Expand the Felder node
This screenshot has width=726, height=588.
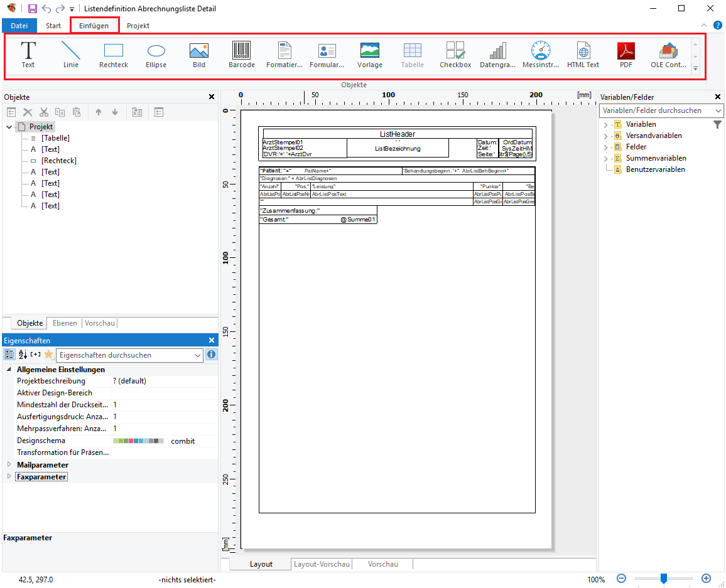605,147
